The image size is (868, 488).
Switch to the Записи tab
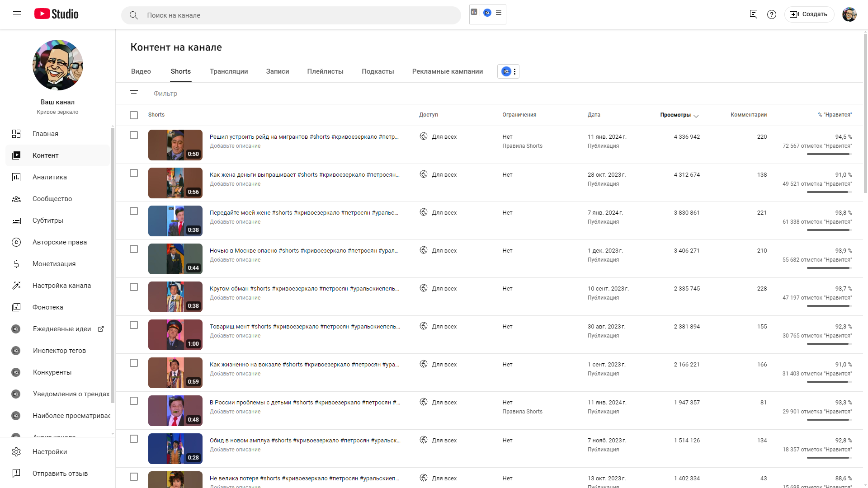point(278,71)
